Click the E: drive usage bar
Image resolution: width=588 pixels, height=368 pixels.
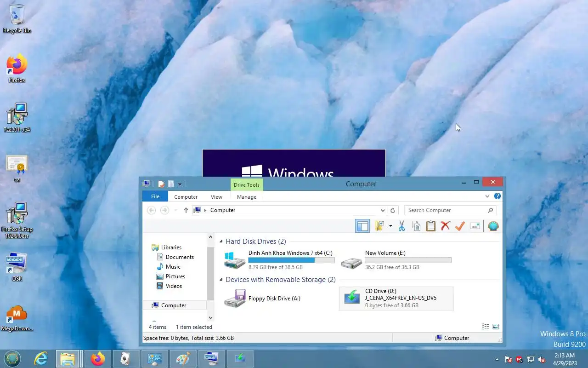click(408, 260)
